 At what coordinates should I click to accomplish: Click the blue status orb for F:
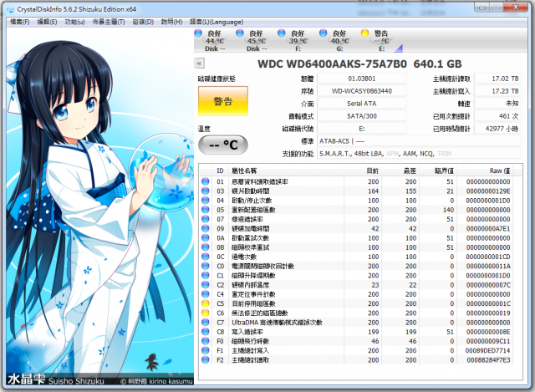point(282,33)
